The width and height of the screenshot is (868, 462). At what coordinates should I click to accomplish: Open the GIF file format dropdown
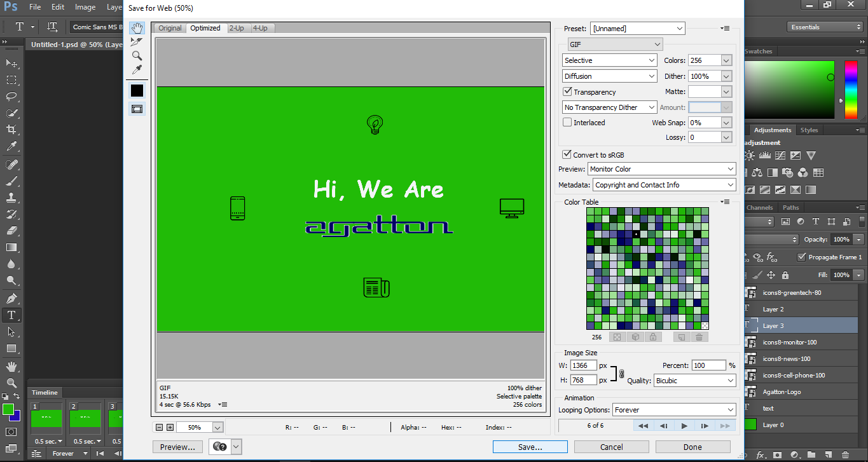(x=615, y=44)
